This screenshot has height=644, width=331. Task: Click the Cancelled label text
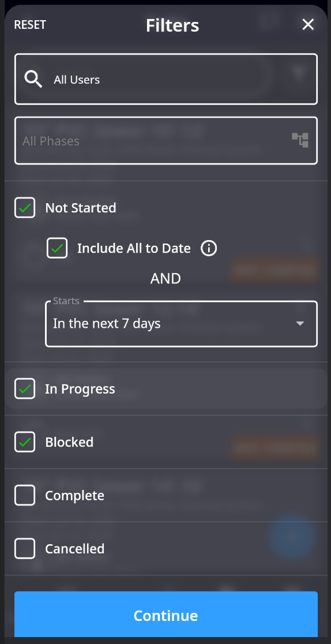tap(75, 549)
